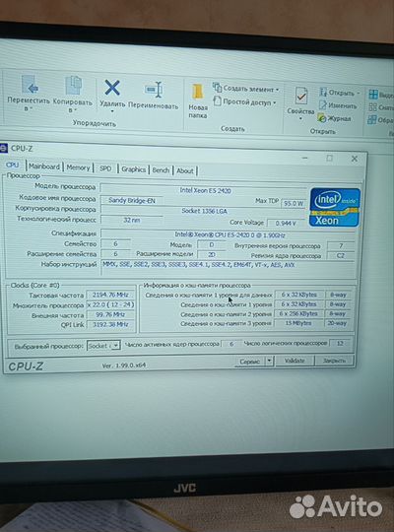Open the Сервис button dropdown arrow
394x532 pixels.
[x=269, y=361]
